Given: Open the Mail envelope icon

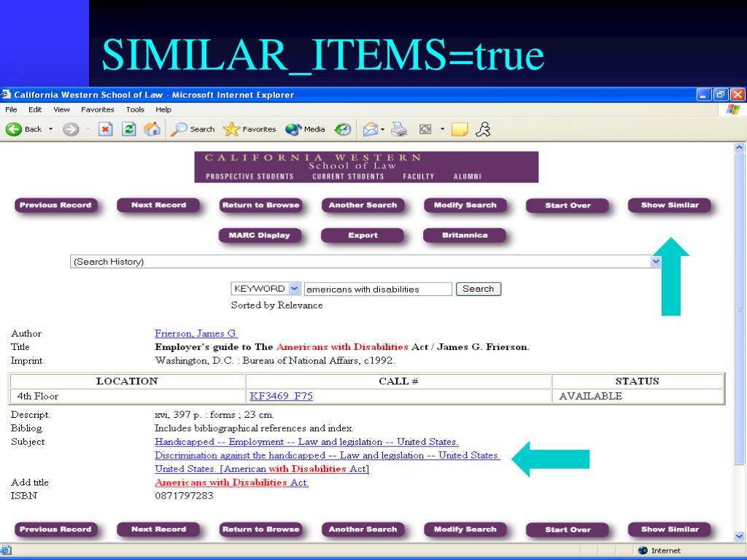Looking at the screenshot, I should [370, 129].
